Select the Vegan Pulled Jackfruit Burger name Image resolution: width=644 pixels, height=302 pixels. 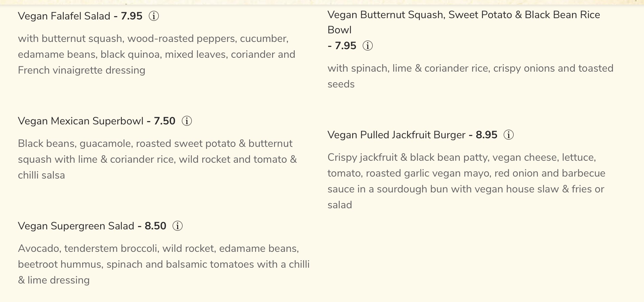[396, 135]
